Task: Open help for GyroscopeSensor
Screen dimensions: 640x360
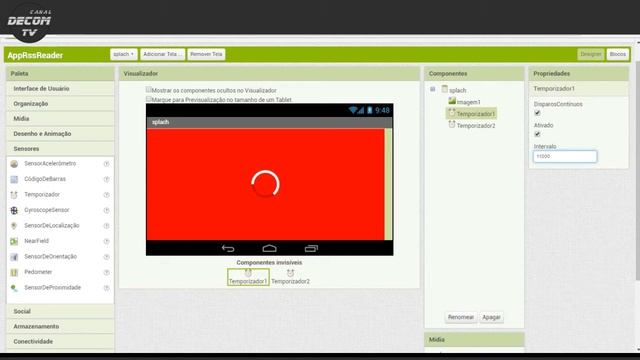Action: 106,210
